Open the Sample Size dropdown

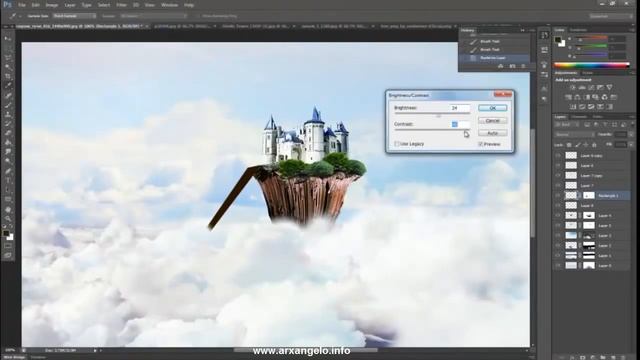[74, 16]
